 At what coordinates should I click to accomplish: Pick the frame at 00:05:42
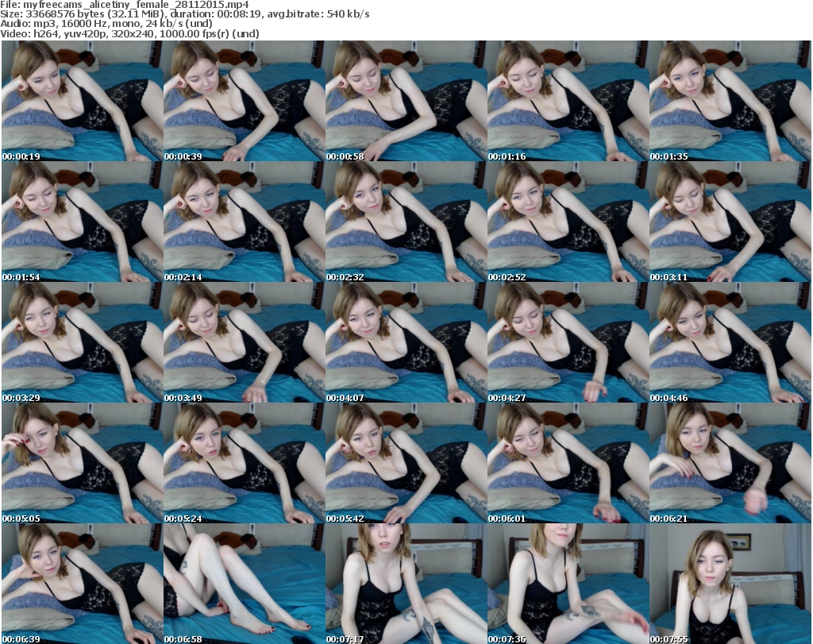[406, 463]
